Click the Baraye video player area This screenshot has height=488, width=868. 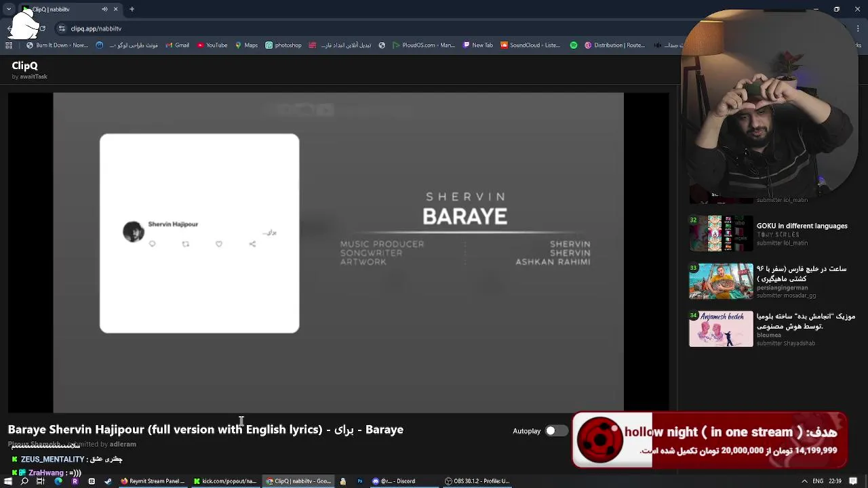(338, 252)
